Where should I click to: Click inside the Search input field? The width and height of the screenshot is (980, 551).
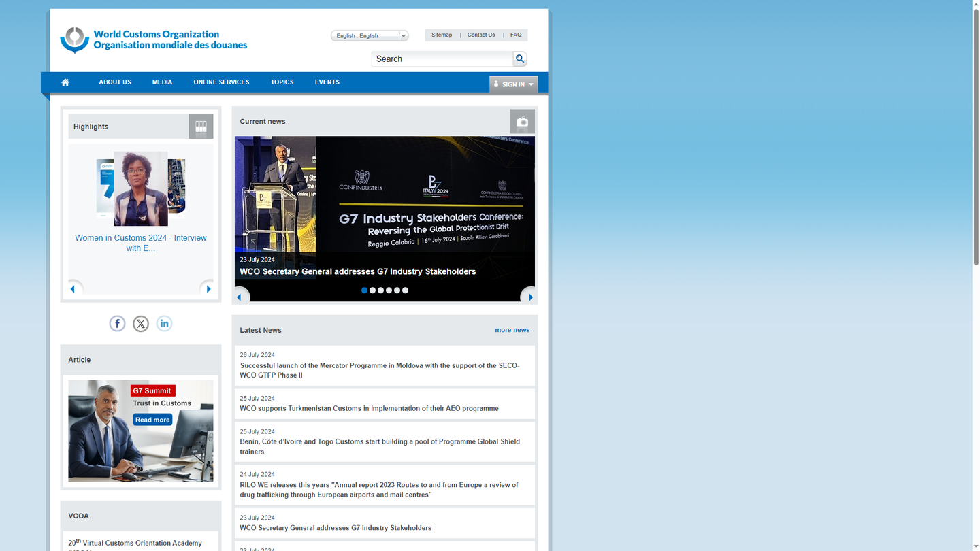click(x=442, y=59)
